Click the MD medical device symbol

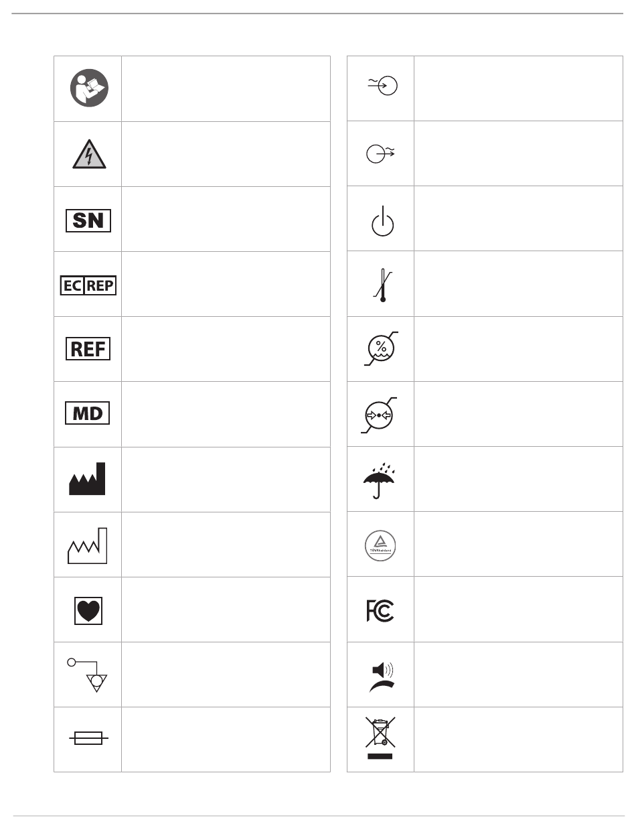click(88, 413)
